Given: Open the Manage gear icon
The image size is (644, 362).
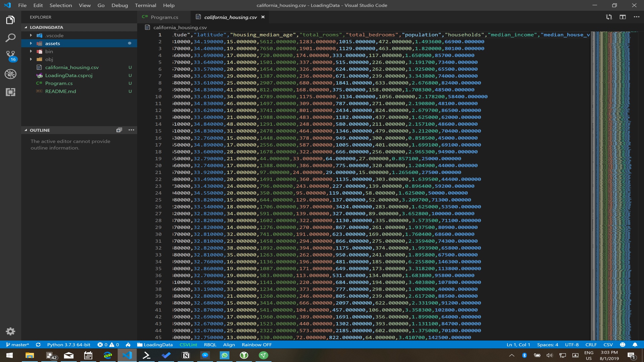Looking at the screenshot, I should tap(10, 331).
